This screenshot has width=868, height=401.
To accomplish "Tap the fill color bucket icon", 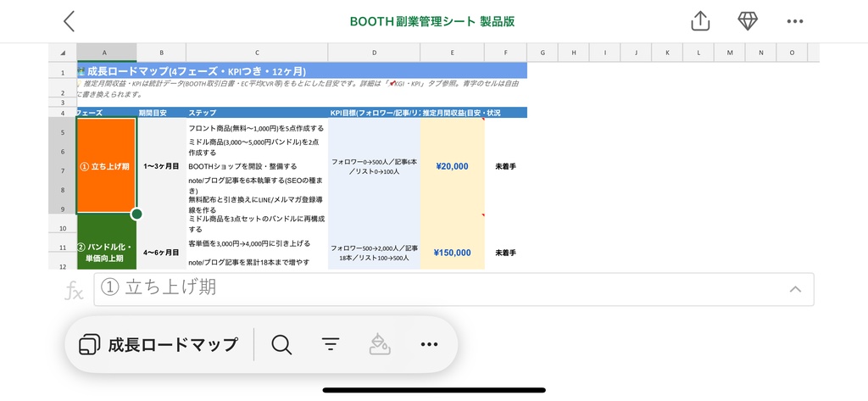I will click(x=380, y=344).
